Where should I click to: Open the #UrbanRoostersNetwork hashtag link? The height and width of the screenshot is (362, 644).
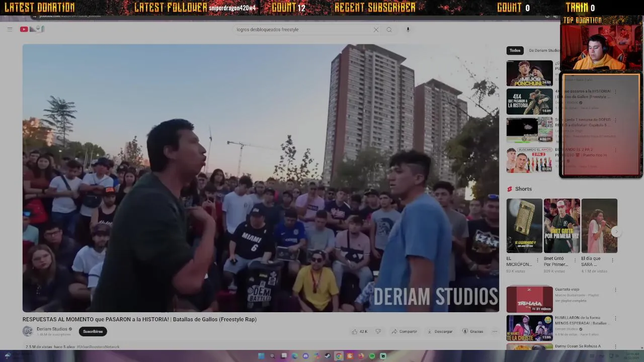(x=98, y=347)
